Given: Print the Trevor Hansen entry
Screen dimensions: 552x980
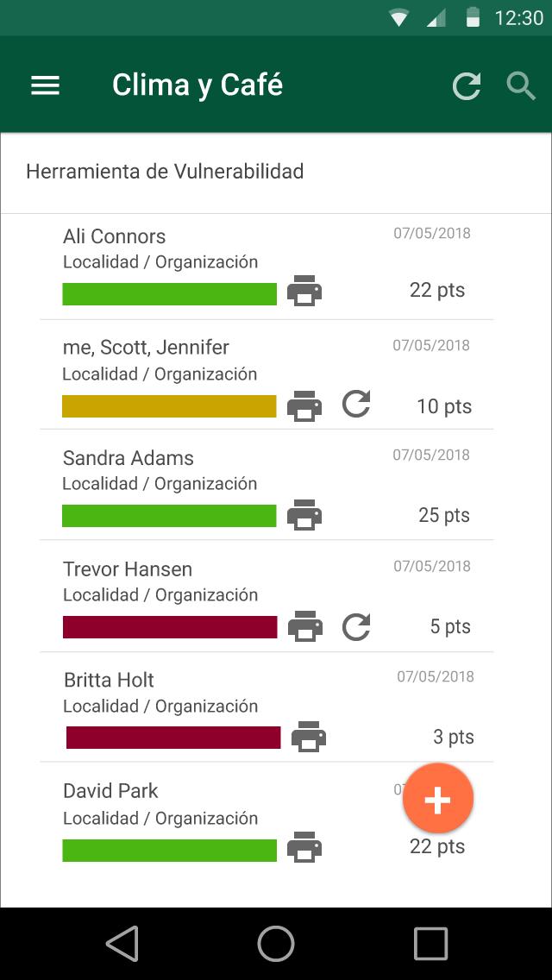Looking at the screenshot, I should click(304, 626).
